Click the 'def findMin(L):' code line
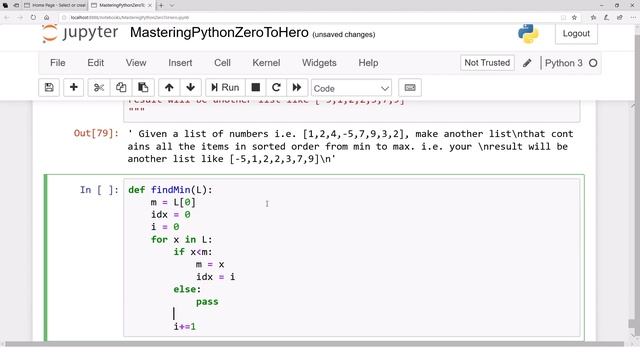This screenshot has height=360, width=640. (170, 190)
